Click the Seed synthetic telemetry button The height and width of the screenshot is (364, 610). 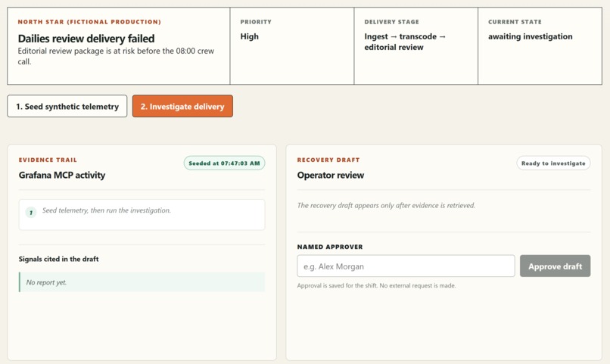pos(67,106)
